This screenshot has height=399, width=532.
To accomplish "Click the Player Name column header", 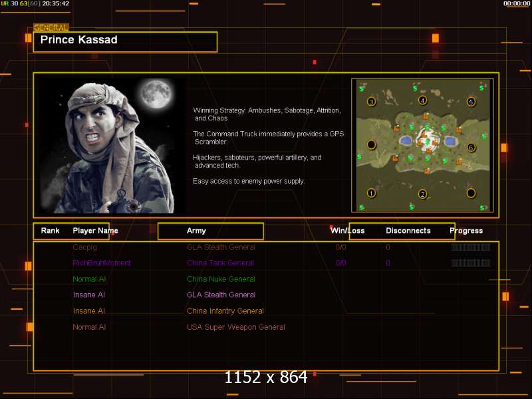I will (x=95, y=231).
